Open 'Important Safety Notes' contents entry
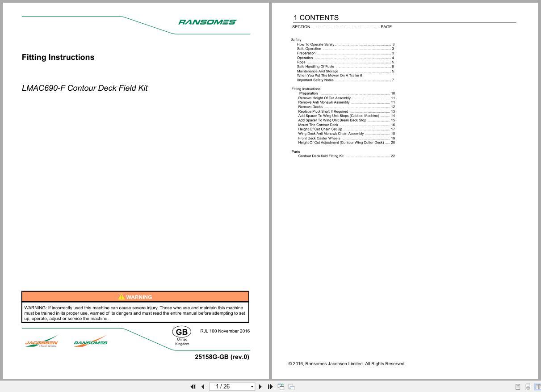Image resolution: width=541 pixels, height=392 pixels. click(345, 80)
